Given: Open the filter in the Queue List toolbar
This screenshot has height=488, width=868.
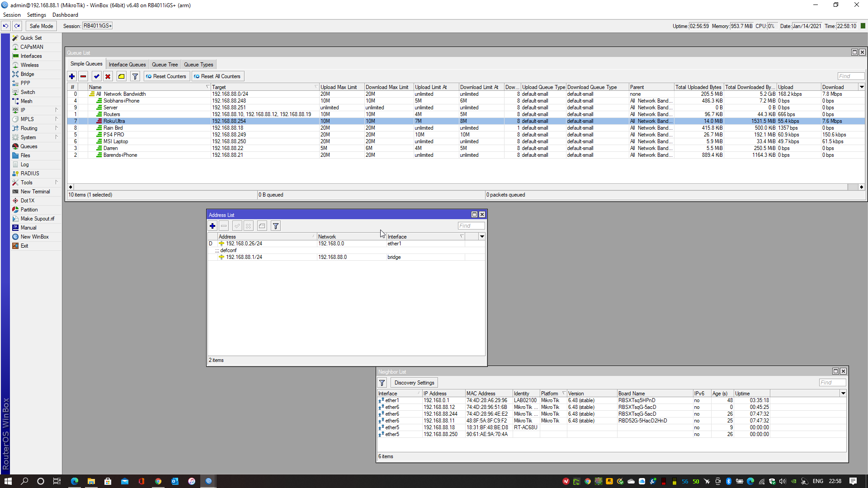Looking at the screenshot, I should pyautogui.click(x=135, y=76).
